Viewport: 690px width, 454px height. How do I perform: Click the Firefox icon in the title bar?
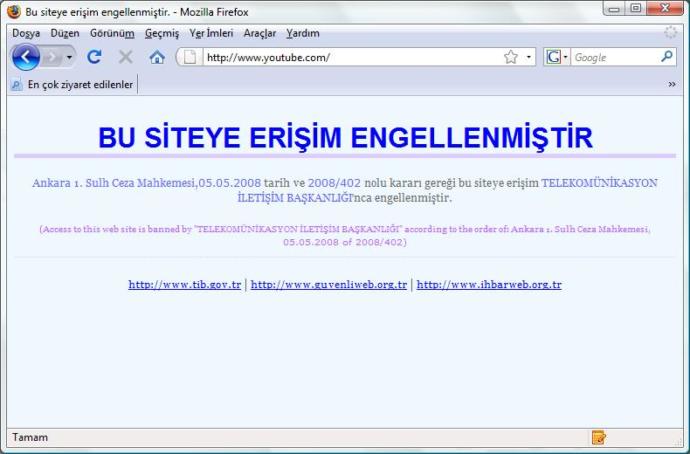point(14,12)
